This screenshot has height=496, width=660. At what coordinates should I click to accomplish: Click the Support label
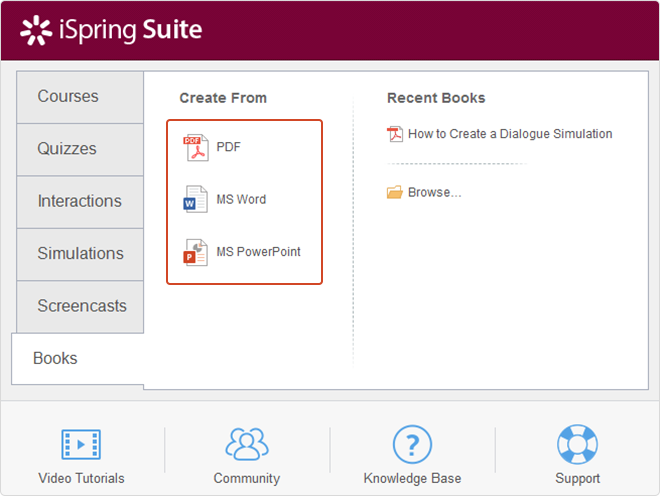578,478
